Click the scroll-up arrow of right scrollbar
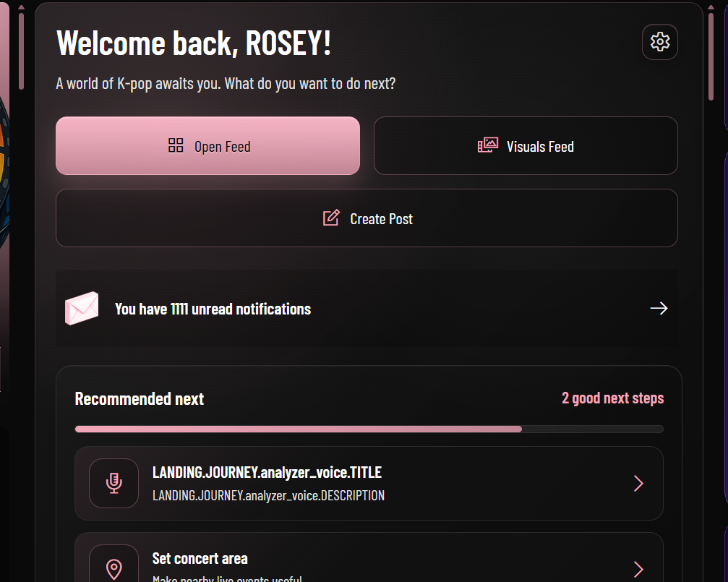Screen dimensions: 728x582 [711, 7]
